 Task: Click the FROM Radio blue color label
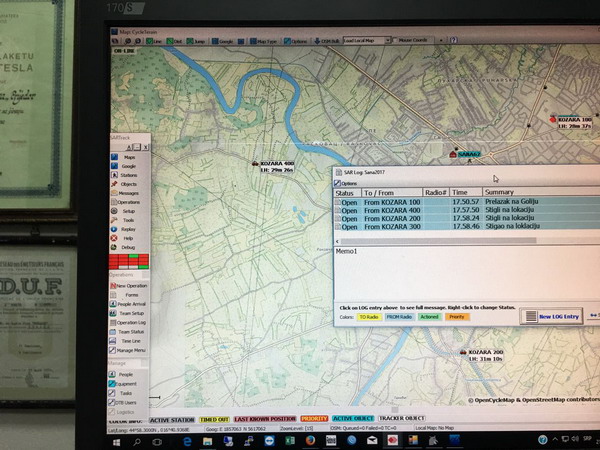[x=399, y=317]
